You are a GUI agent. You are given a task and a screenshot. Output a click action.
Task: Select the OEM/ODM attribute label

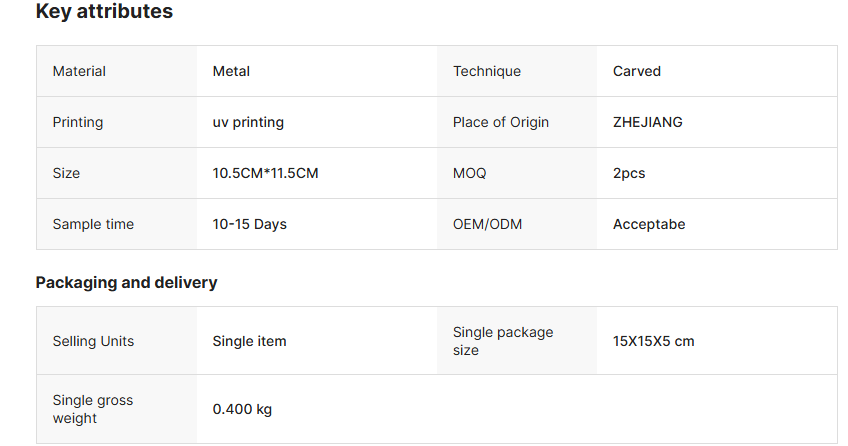point(487,224)
